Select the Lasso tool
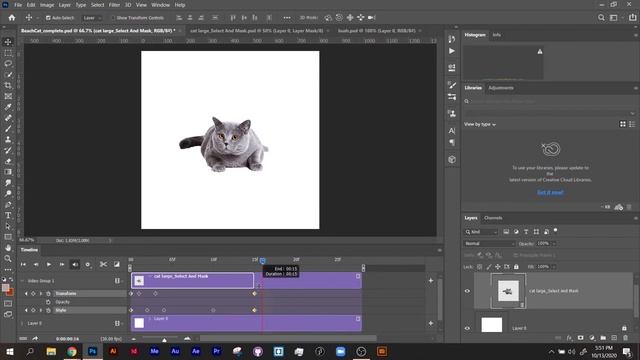This screenshot has width=640, height=360. 8,64
